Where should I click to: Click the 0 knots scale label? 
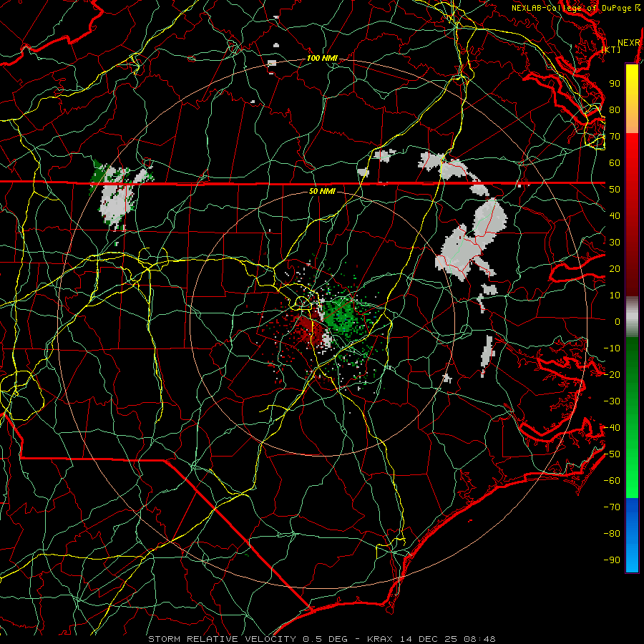point(618,322)
